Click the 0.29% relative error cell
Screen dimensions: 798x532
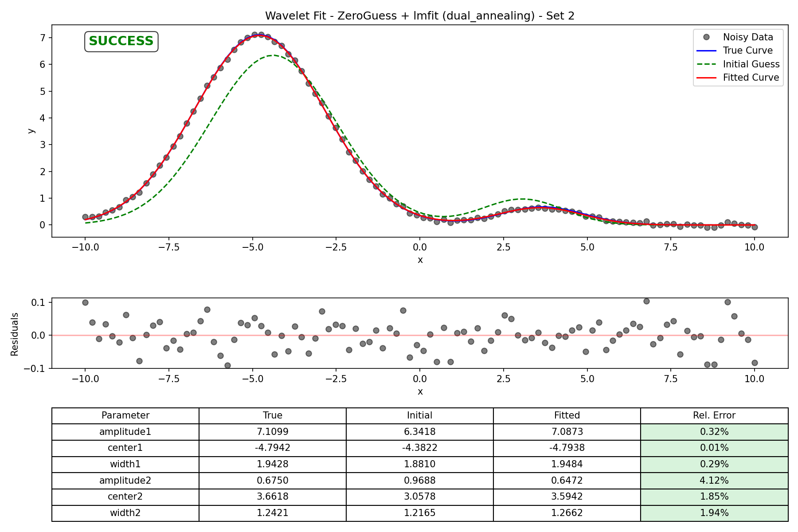click(x=714, y=465)
